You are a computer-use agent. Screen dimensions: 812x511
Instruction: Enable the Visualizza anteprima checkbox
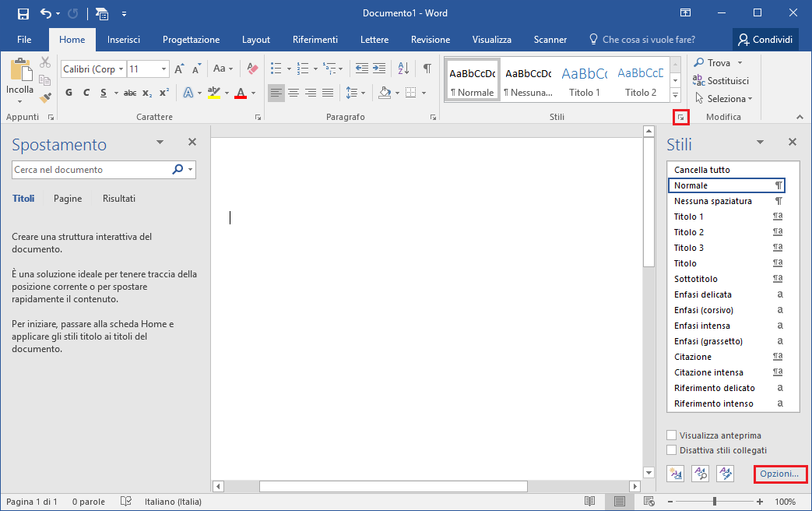[x=673, y=435]
